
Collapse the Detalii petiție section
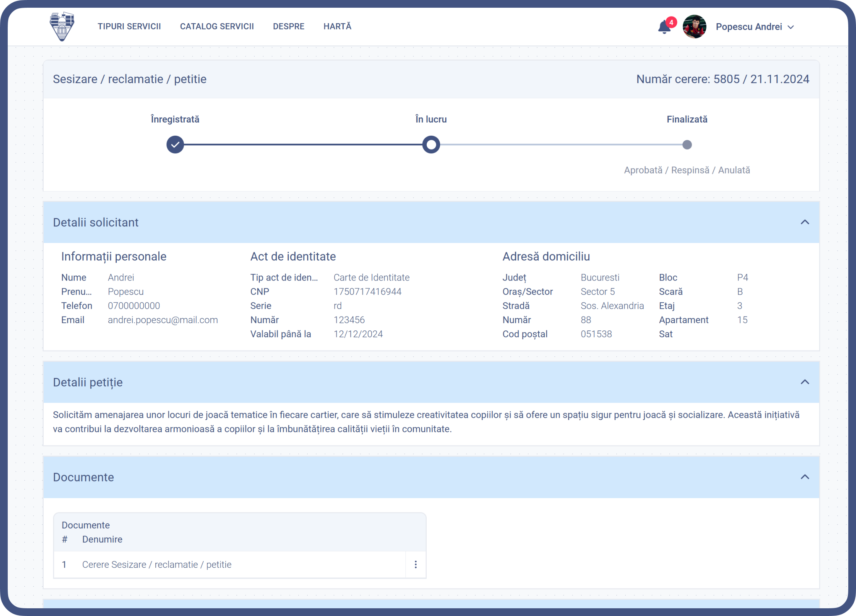point(805,382)
